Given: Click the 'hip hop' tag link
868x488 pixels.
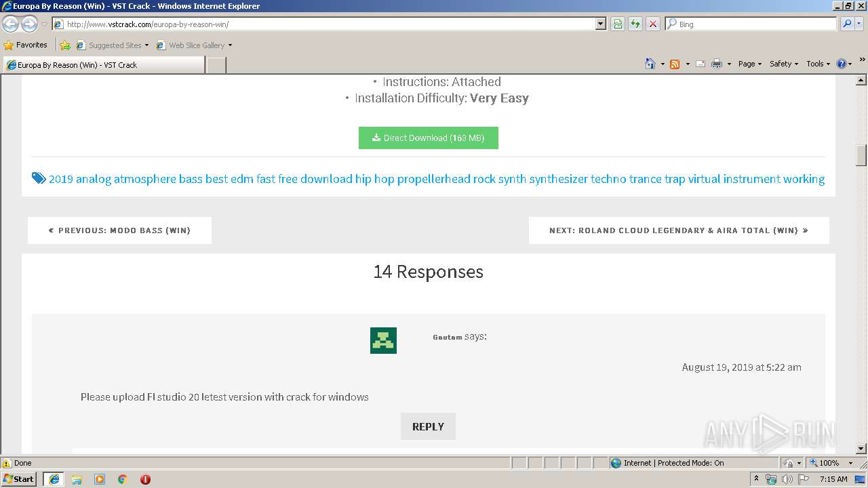Looking at the screenshot, I should [x=375, y=179].
